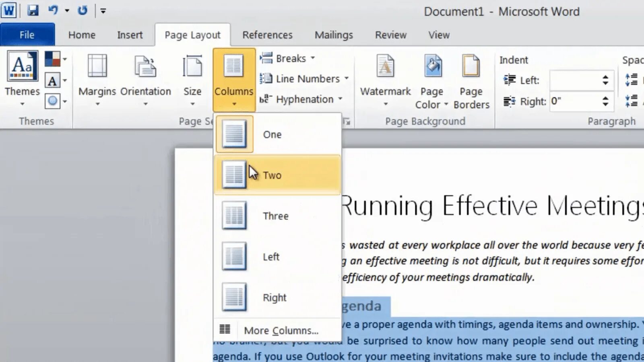Select the One column layout
The width and height of the screenshot is (644, 362).
(278, 134)
